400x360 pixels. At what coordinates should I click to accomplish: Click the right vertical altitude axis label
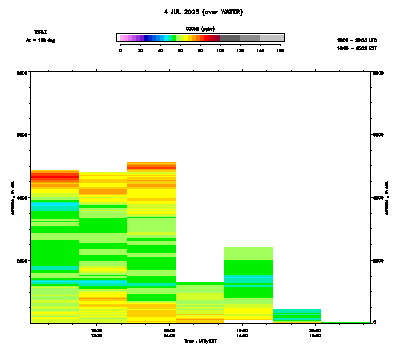click(387, 198)
